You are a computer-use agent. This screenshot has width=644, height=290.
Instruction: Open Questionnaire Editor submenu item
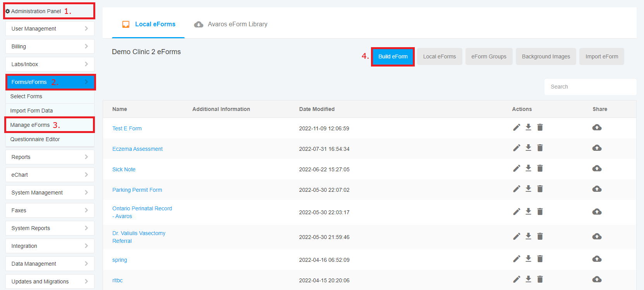click(x=50, y=139)
